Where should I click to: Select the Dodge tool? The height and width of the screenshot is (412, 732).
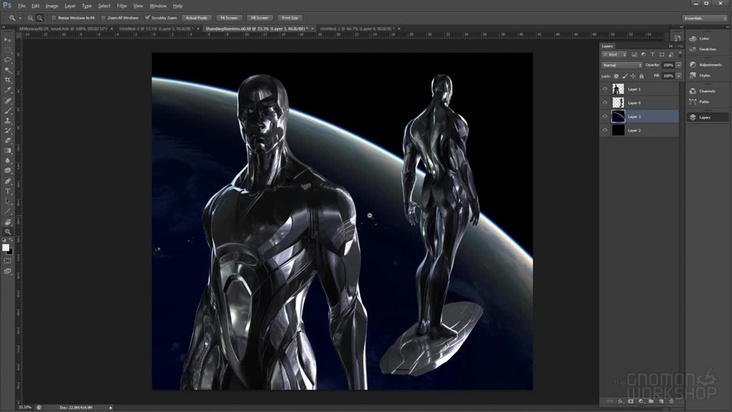point(7,171)
